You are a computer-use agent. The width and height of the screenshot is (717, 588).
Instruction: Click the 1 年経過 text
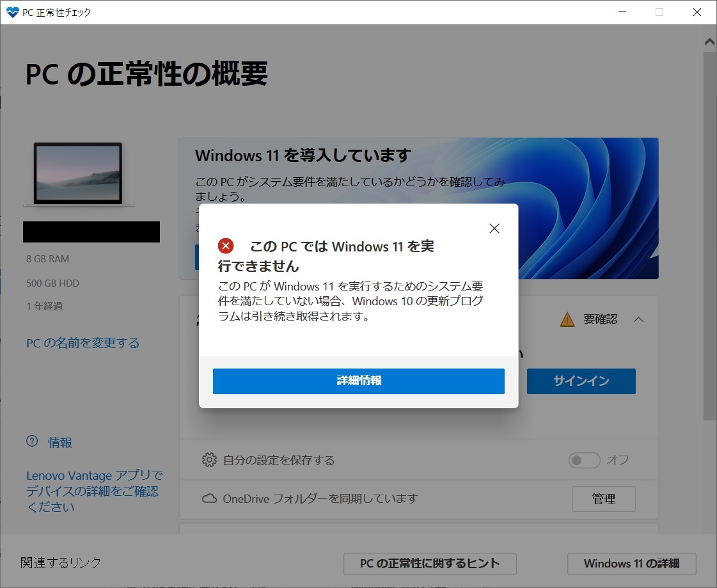[44, 306]
